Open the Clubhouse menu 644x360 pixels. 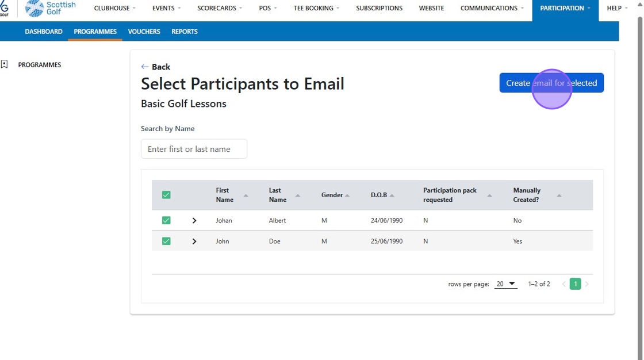coord(115,8)
